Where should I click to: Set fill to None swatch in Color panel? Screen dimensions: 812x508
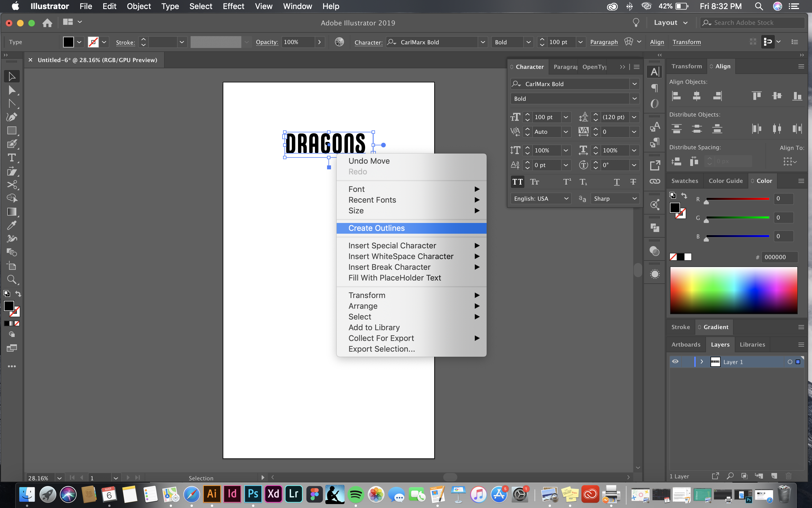pyautogui.click(x=673, y=257)
